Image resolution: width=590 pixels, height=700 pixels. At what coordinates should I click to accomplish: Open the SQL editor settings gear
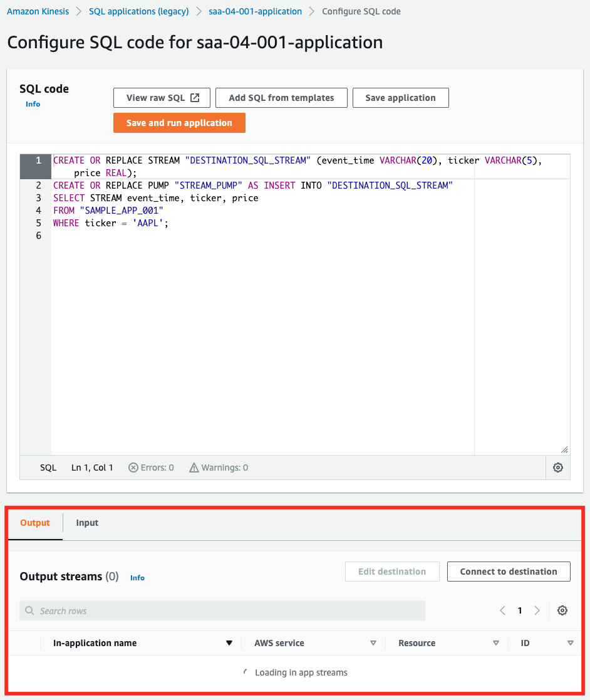(557, 467)
